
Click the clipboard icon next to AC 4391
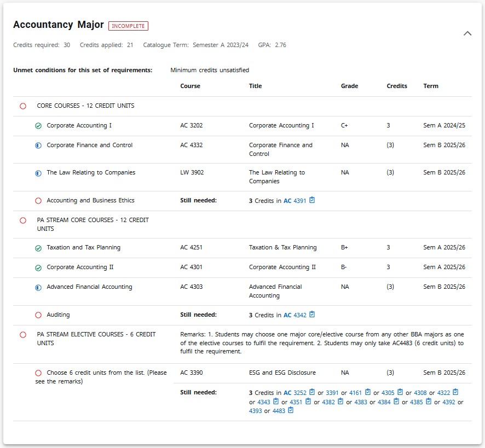(312, 200)
